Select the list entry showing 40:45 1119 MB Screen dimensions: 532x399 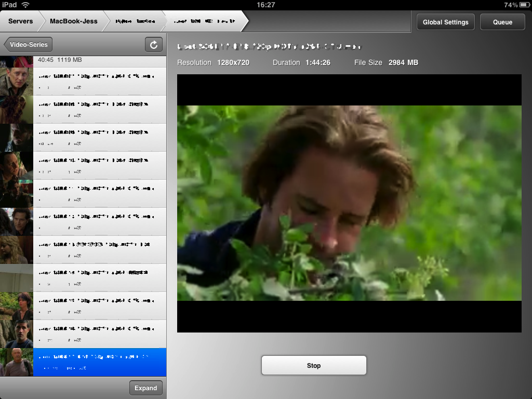(x=83, y=61)
